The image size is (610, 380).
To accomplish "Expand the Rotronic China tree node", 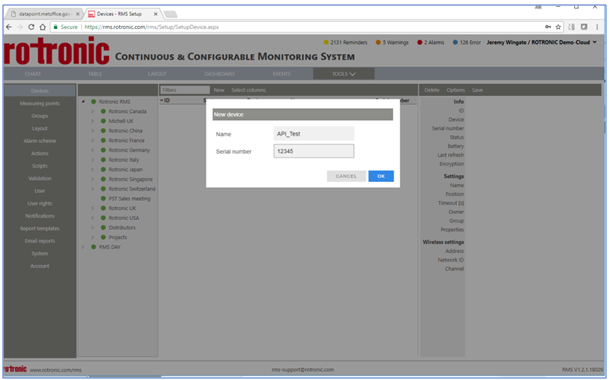I will (x=93, y=131).
